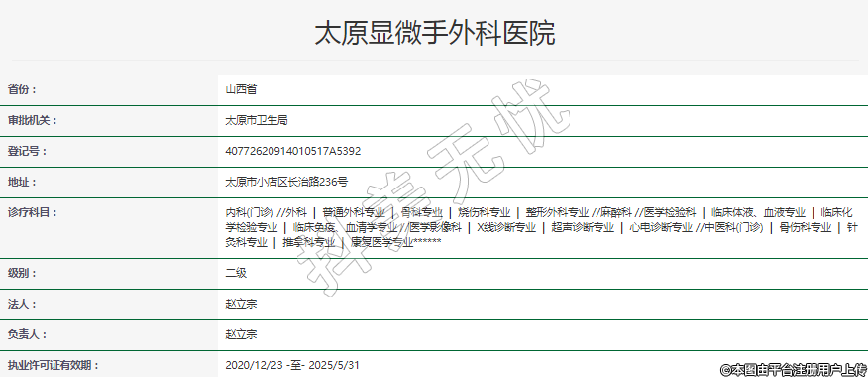This screenshot has height=377, width=868.
Task: Click X线诊断专业 in the department list
Action: tap(506, 227)
